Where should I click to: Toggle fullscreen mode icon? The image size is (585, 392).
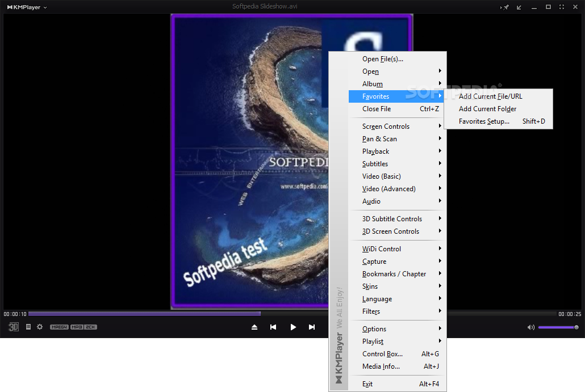[562, 7]
